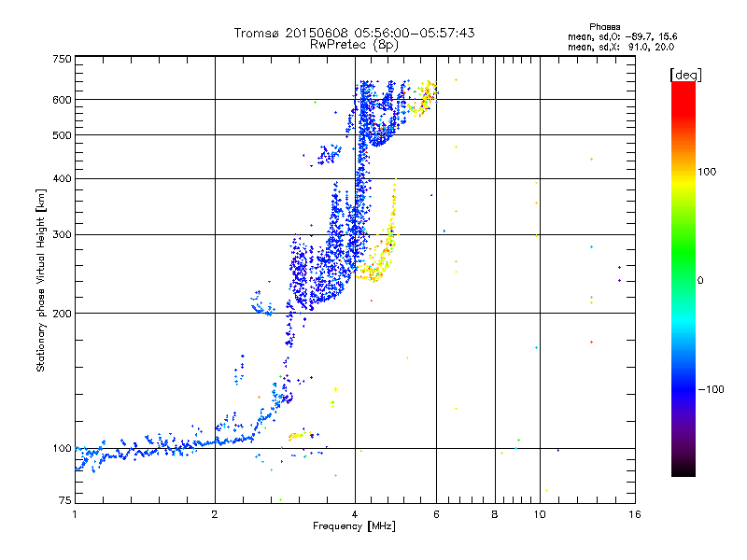Click the y-axis '300' tick label
Image resolution: width=747 pixels, height=560 pixels.
click(62, 235)
